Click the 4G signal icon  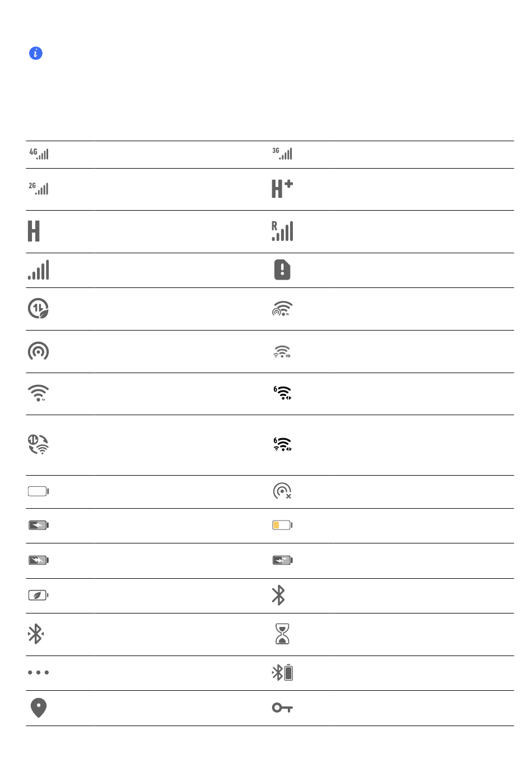pos(39,154)
